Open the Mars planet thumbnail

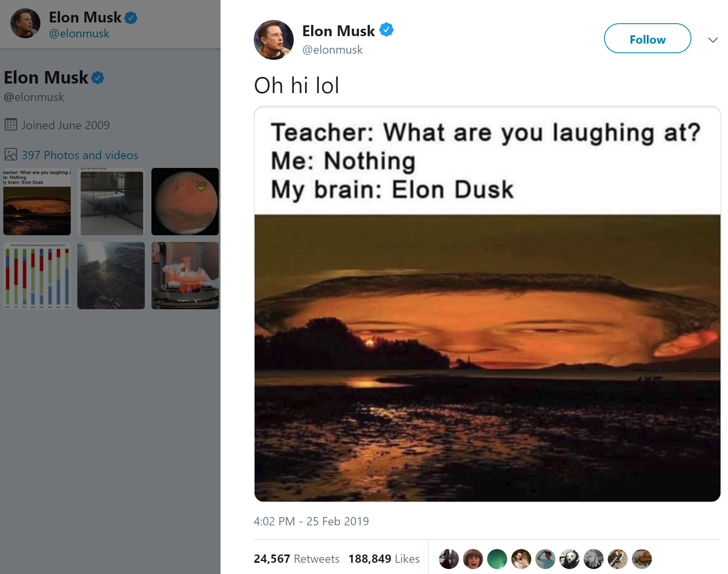185,202
